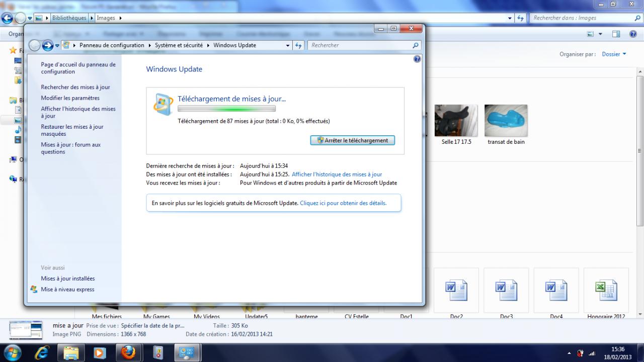The image size is (644, 362).
Task: Click 'Windows Update' breadcrumb segment
Action: (x=234, y=45)
